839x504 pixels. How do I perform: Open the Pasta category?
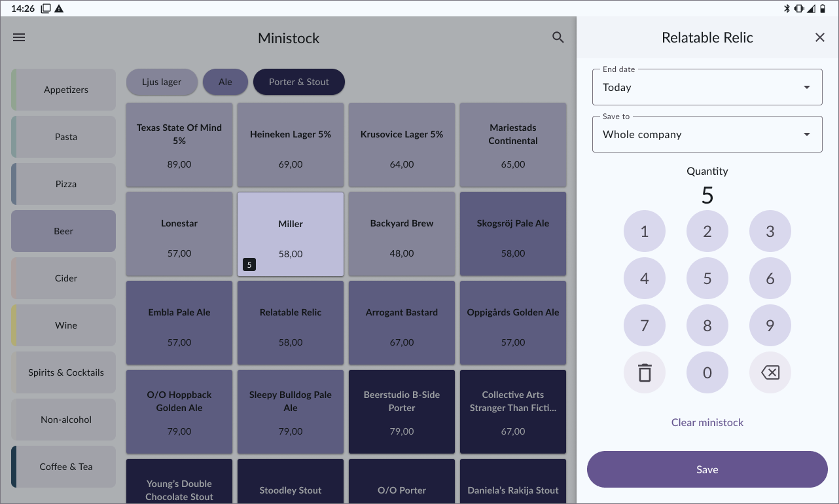pos(63,137)
